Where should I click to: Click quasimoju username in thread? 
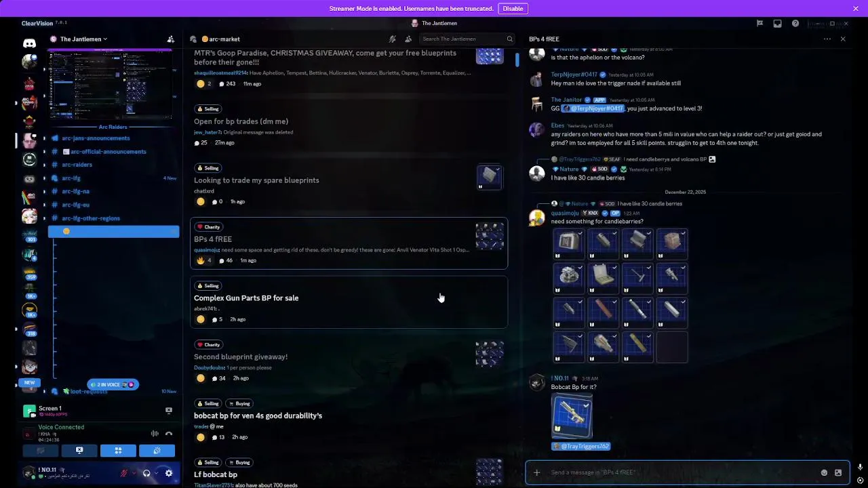[565, 213]
